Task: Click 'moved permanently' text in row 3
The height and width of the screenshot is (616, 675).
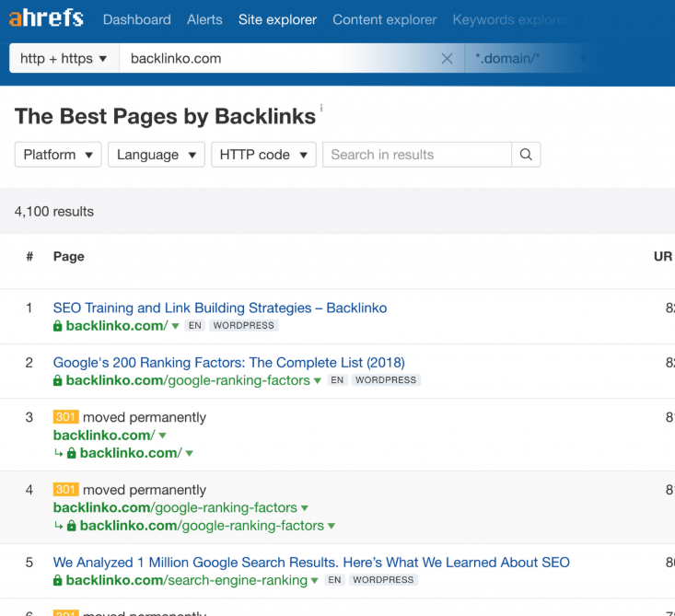Action: 145,417
